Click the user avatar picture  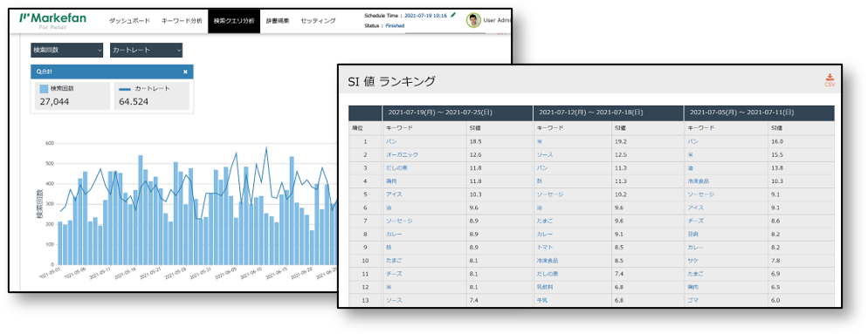point(472,20)
